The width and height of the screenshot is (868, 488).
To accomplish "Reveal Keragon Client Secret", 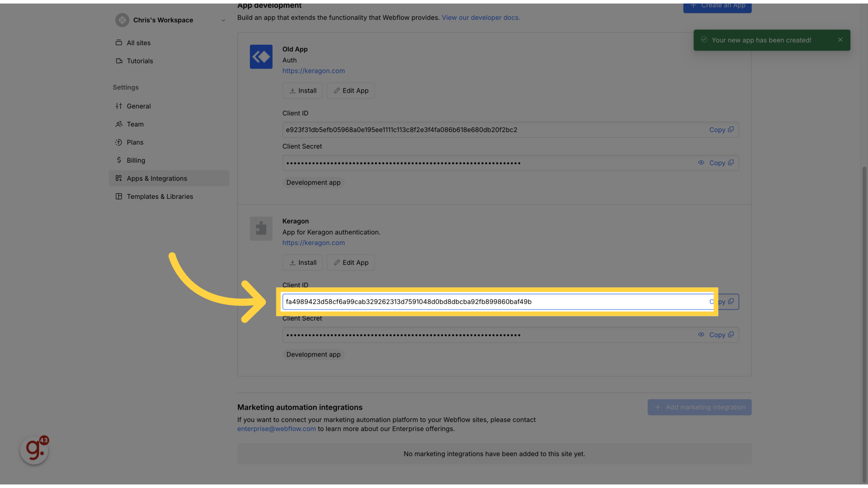I will tap(701, 335).
